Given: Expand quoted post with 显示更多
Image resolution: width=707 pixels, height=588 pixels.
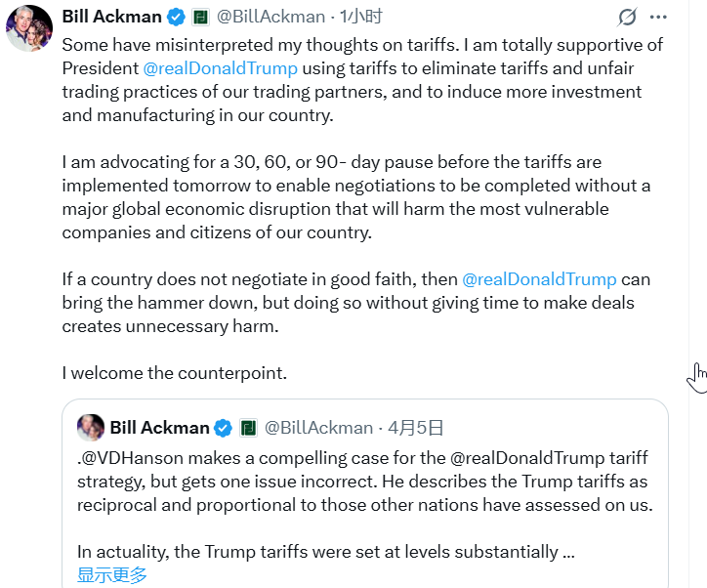Looking at the screenshot, I should 112,574.
